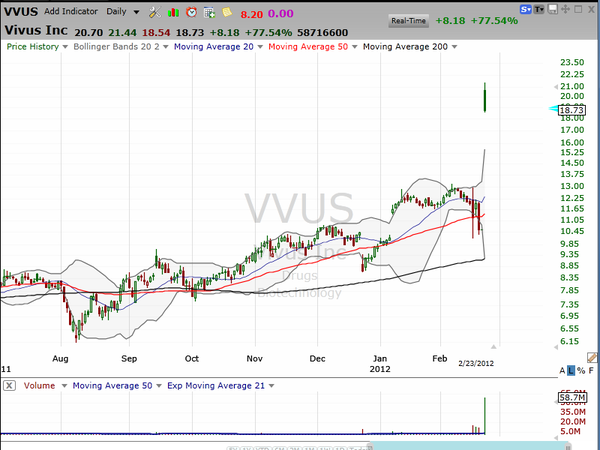Viewport: 600px width, 450px height.
Task: Click the Sep month label on axis
Action: (129, 359)
